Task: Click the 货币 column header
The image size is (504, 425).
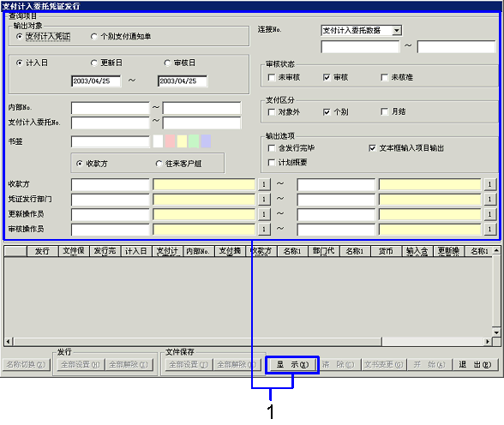Action: pyautogui.click(x=386, y=251)
